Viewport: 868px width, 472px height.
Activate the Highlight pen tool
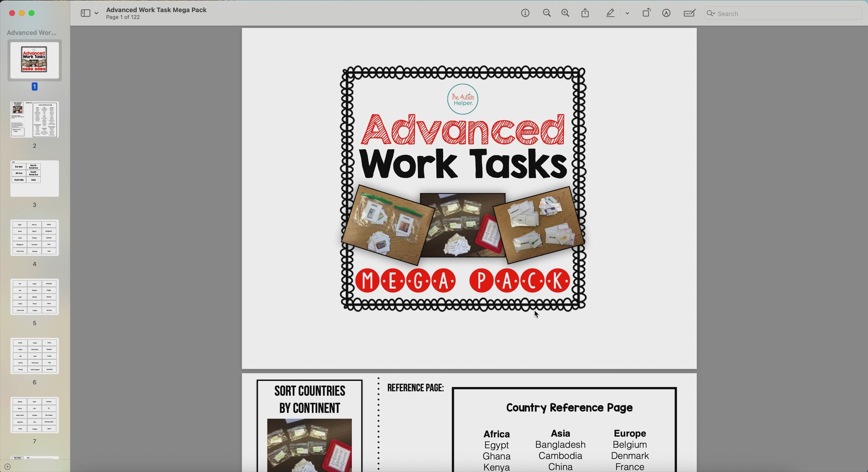click(610, 13)
